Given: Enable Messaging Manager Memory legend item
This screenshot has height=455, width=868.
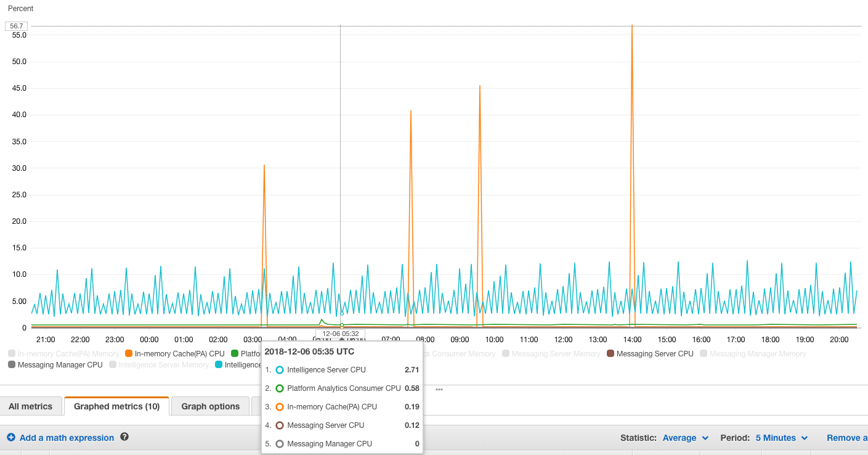Looking at the screenshot, I should coord(757,354).
